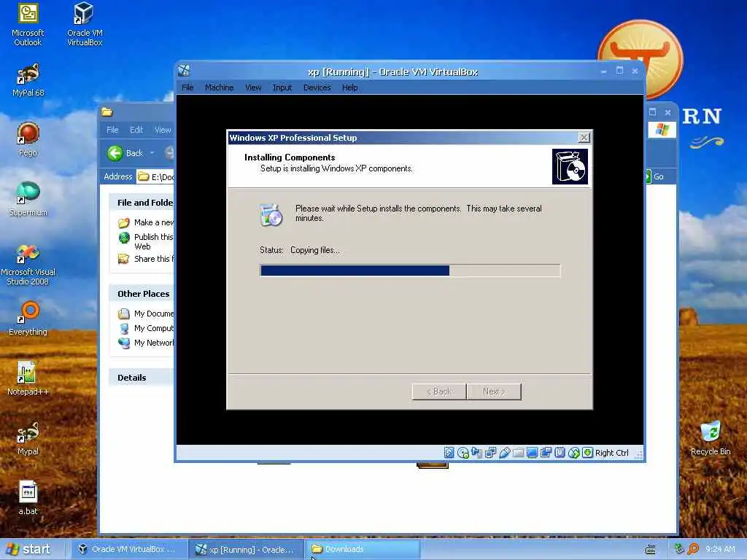Switch to xp [Running] taskbar button

pyautogui.click(x=245, y=549)
